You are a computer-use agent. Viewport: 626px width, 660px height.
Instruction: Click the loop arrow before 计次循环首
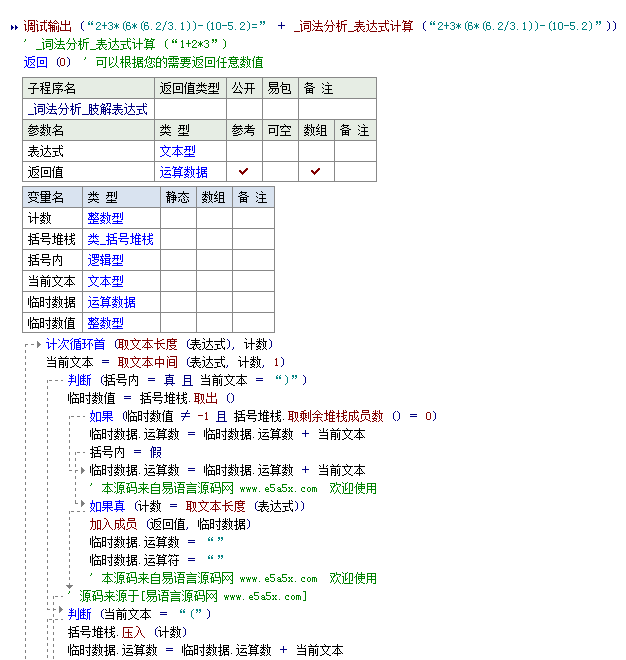36,344
